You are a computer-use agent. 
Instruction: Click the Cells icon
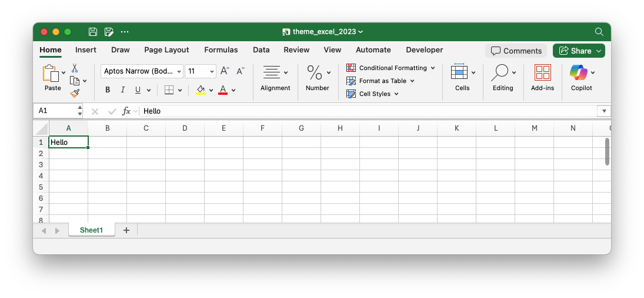[459, 72]
